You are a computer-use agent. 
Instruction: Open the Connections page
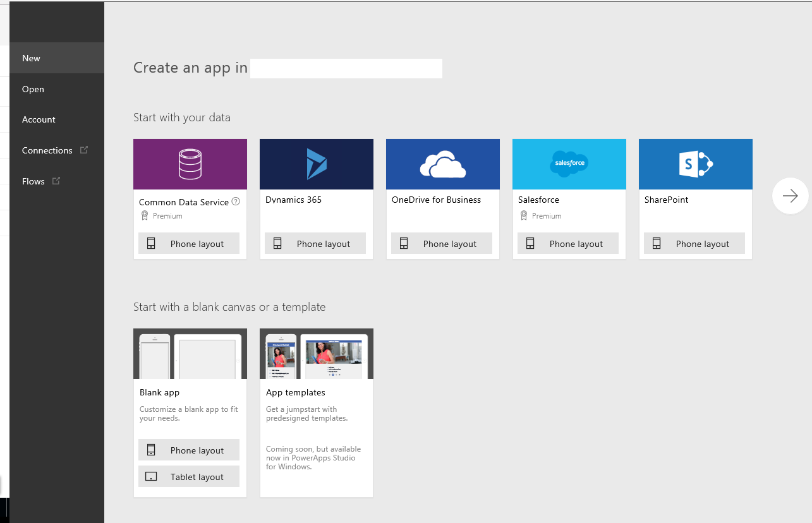coord(47,150)
